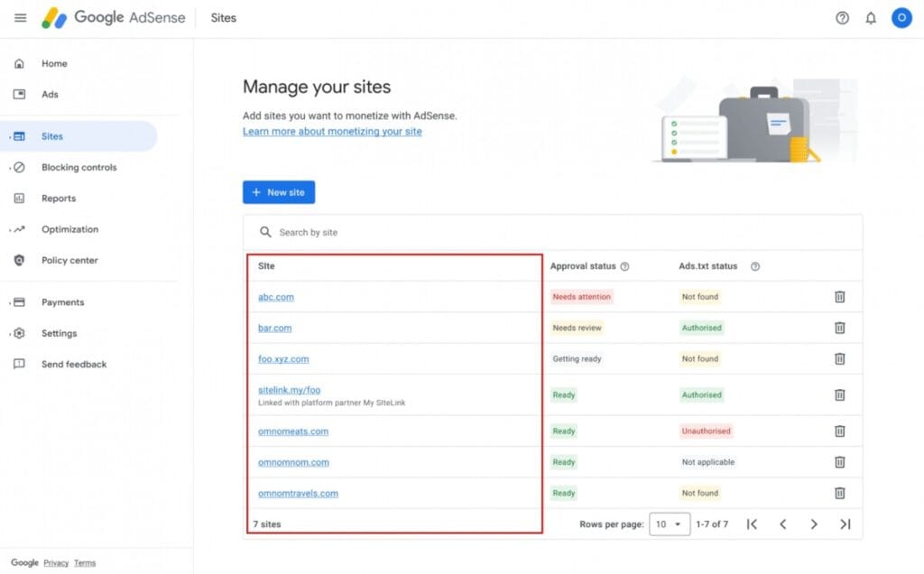Click Approval status help info icon
Screen dimensions: 924x574
point(624,267)
